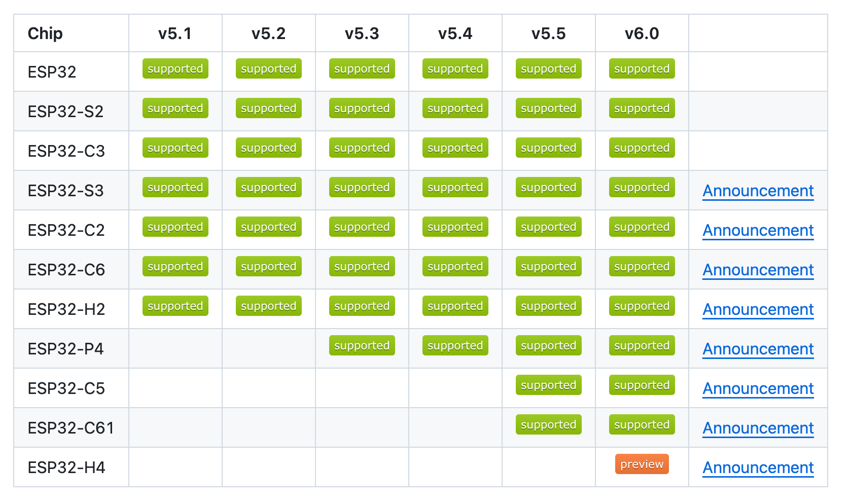850x504 pixels.
Task: Click the ESP32-S2 v6.0 supported badge
Action: click(642, 108)
